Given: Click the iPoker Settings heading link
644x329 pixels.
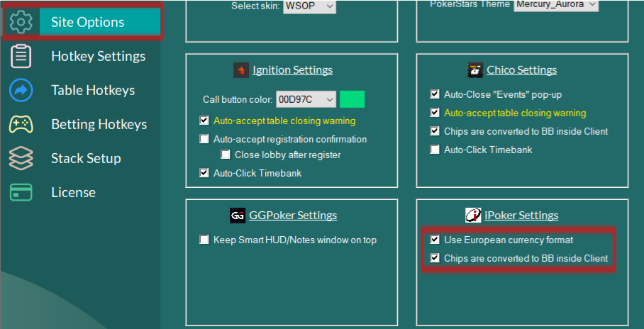Looking at the screenshot, I should point(521,216).
